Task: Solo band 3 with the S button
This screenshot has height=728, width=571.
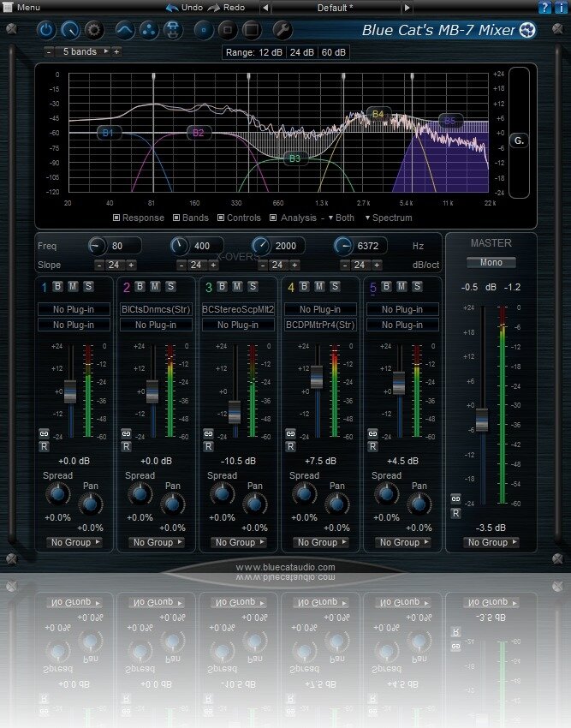Action: coord(253,286)
